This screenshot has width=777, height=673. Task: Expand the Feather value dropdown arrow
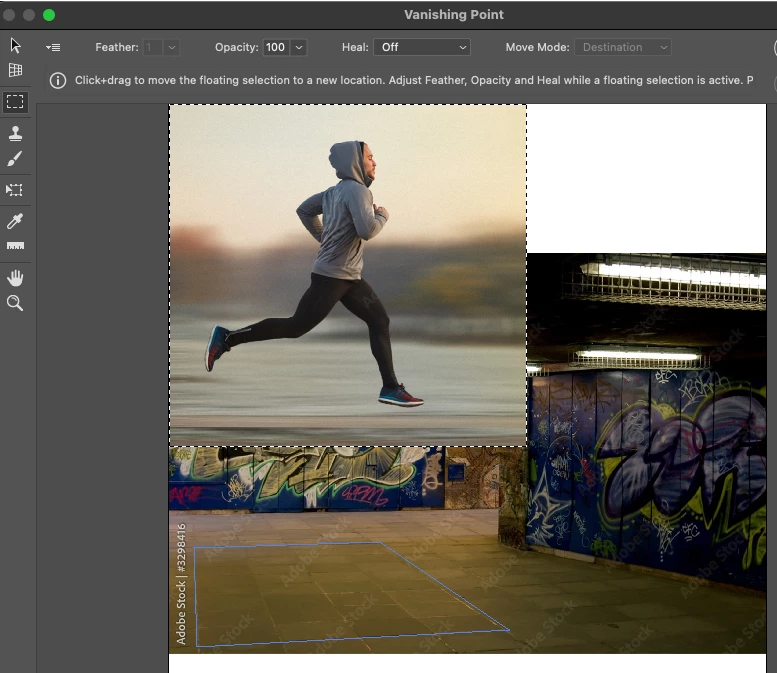[171, 47]
